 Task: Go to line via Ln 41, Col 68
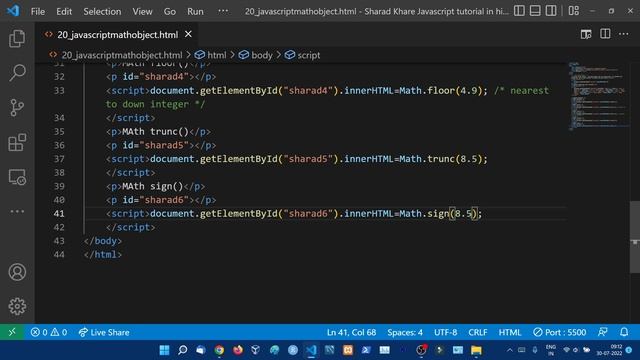(351, 332)
